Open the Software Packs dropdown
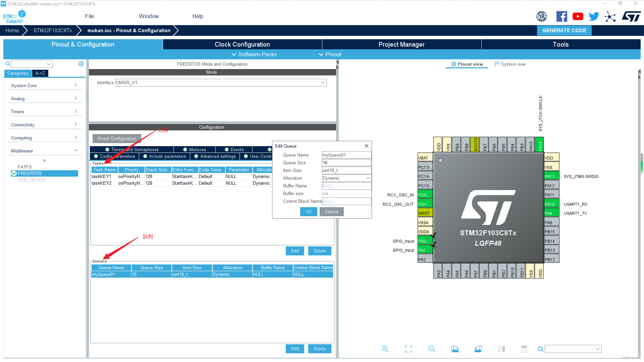Image resolution: width=644 pixels, height=362 pixels. coord(254,54)
